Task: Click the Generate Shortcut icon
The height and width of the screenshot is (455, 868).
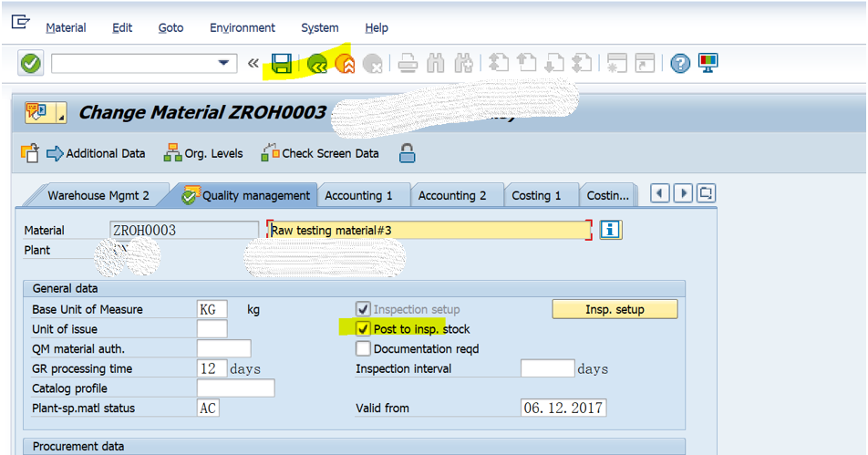Action: (645, 63)
